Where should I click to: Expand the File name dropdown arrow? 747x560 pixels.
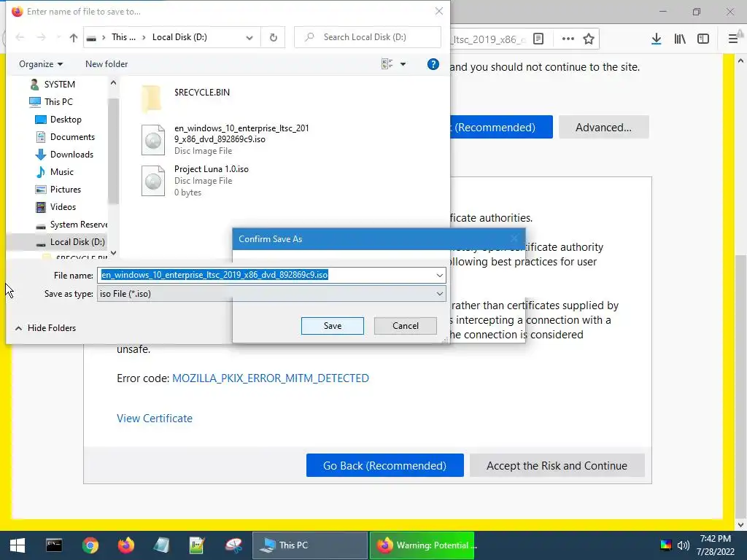click(x=440, y=275)
